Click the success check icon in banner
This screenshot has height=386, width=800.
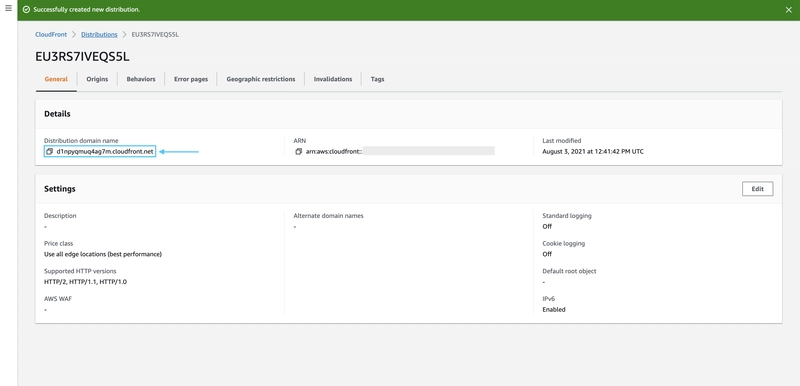pos(26,10)
